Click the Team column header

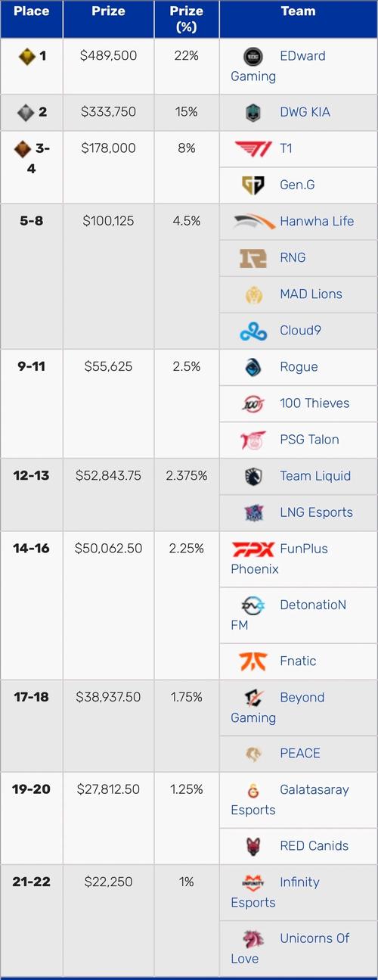[x=298, y=11]
